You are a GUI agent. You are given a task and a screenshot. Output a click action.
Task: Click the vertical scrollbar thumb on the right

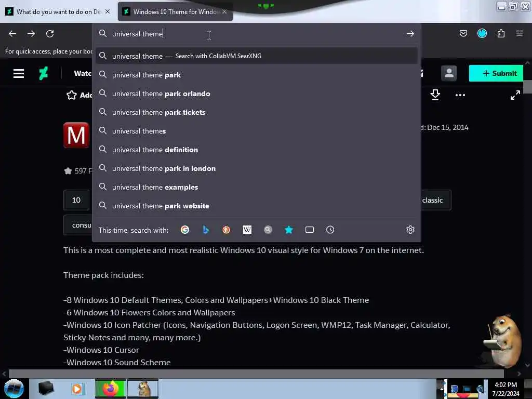527,87
